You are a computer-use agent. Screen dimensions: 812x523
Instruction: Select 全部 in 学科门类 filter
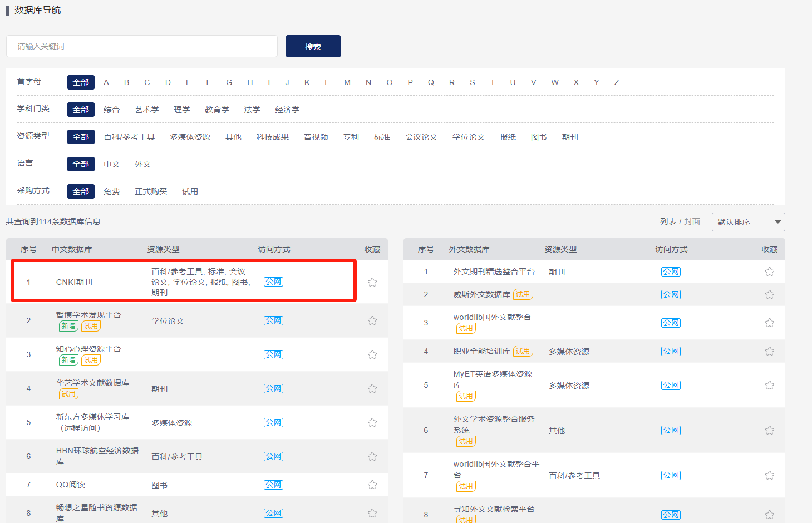coord(81,110)
